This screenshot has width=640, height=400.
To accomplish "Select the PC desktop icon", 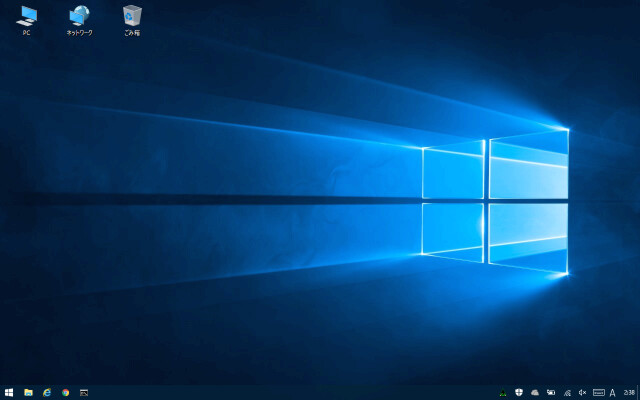I will (x=27, y=20).
